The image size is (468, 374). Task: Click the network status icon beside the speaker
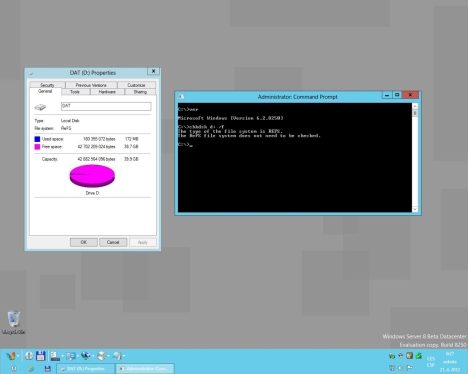(392, 368)
